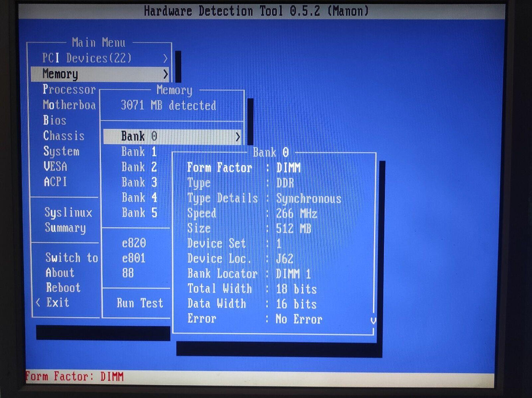Select the Processor menu entry

tap(69, 89)
